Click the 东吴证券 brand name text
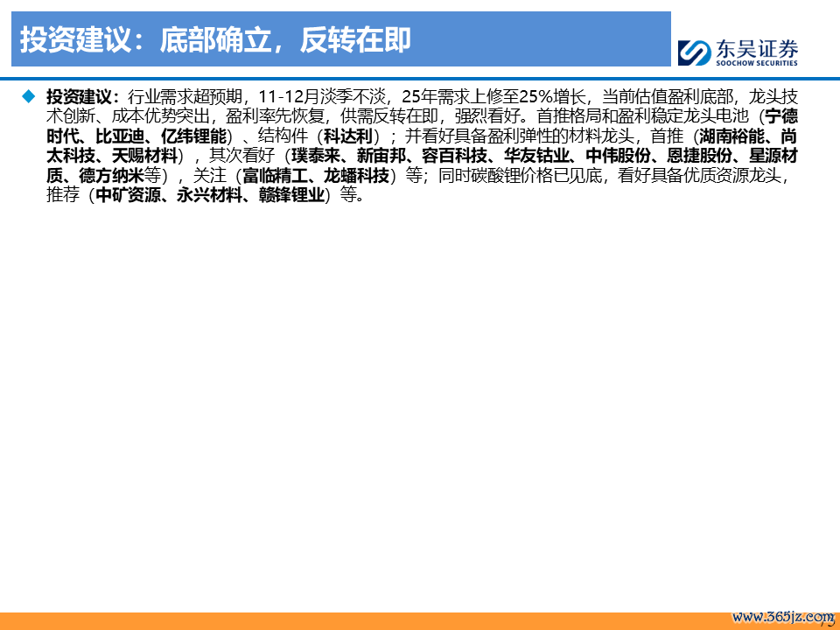 click(x=756, y=49)
